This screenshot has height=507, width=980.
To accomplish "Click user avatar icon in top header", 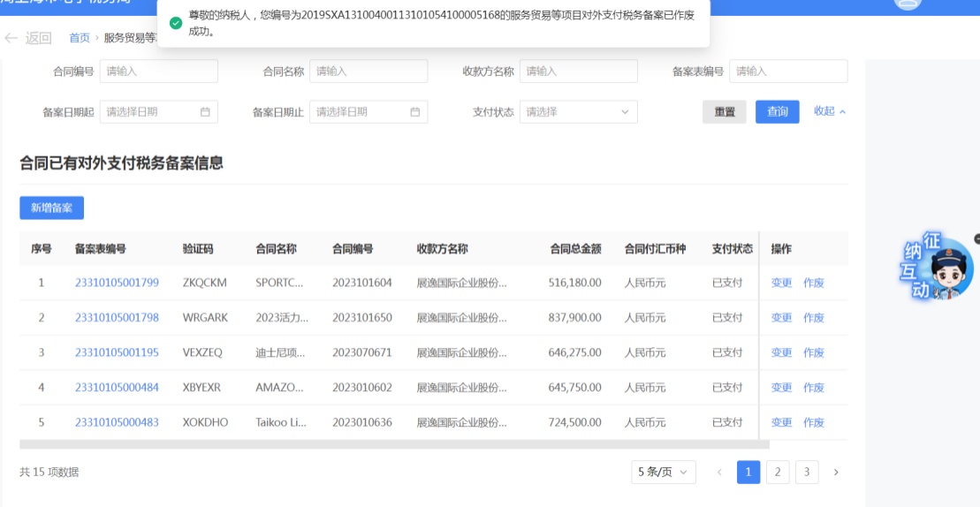I will coord(908,4).
